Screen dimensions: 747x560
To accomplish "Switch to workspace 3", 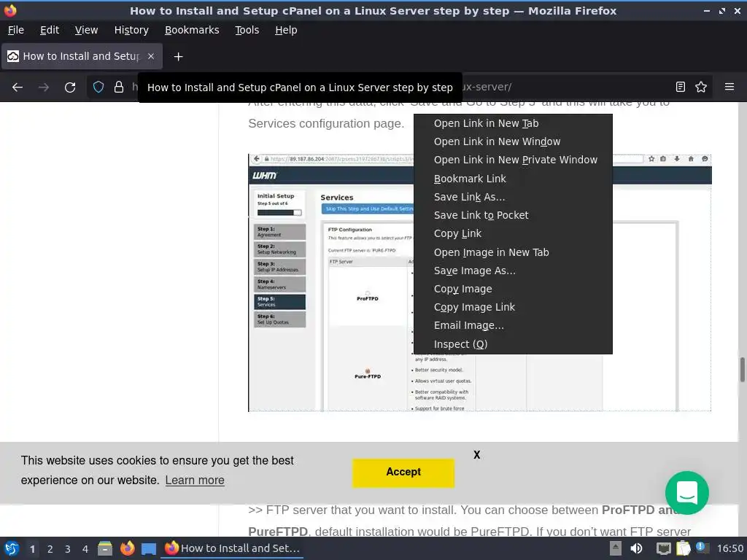I will tap(68, 549).
